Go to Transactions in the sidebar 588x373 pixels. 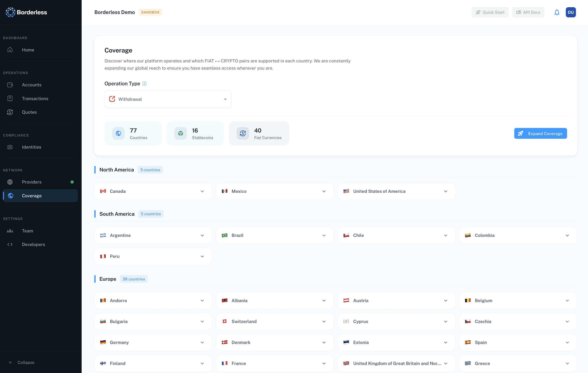click(x=35, y=98)
